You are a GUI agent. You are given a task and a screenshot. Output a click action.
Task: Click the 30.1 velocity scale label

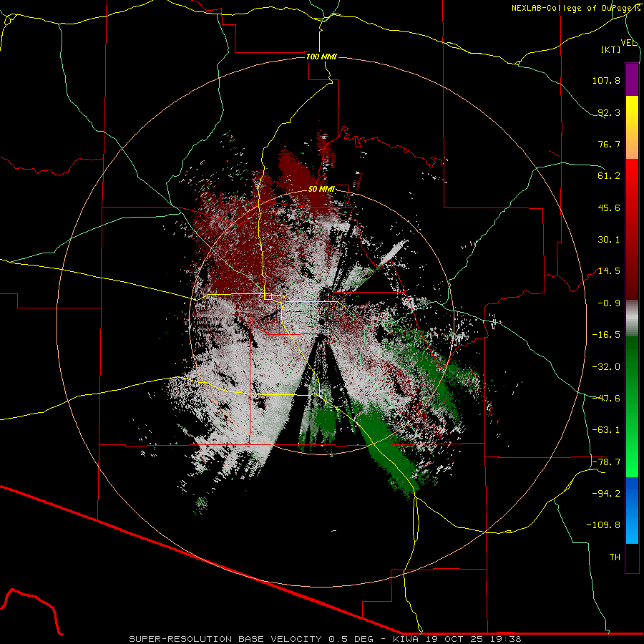point(609,240)
